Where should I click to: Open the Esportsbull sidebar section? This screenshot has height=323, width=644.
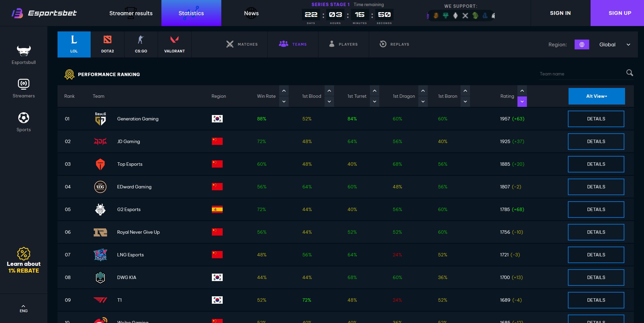pyautogui.click(x=23, y=56)
